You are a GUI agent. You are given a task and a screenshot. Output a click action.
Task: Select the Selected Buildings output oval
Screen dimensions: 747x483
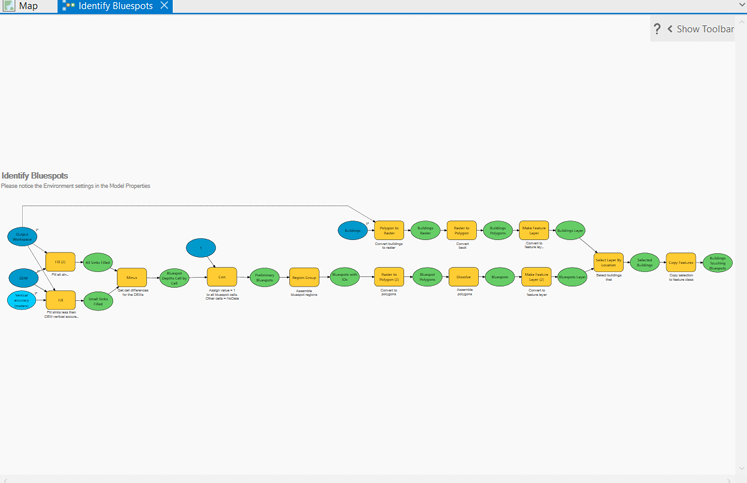point(645,262)
